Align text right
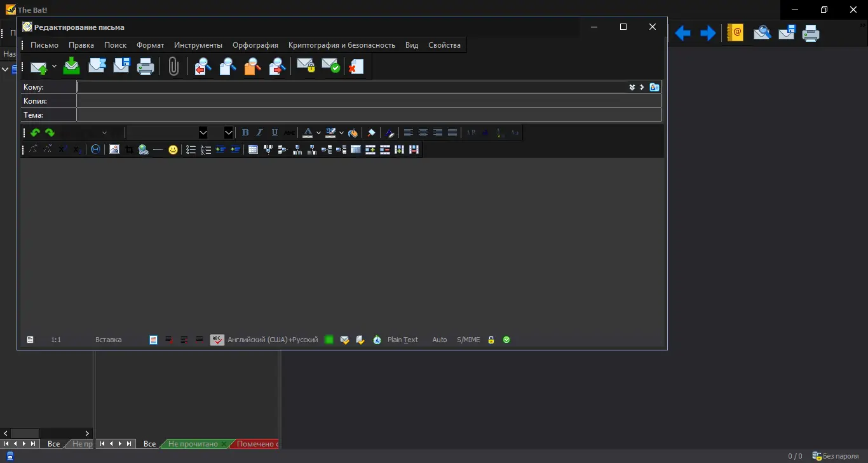868x463 pixels. pos(438,133)
